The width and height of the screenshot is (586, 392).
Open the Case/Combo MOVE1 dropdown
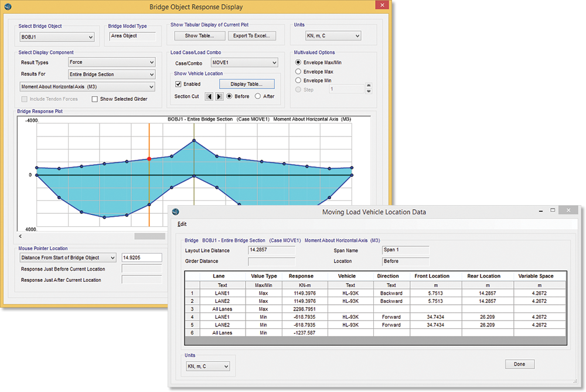coord(244,62)
